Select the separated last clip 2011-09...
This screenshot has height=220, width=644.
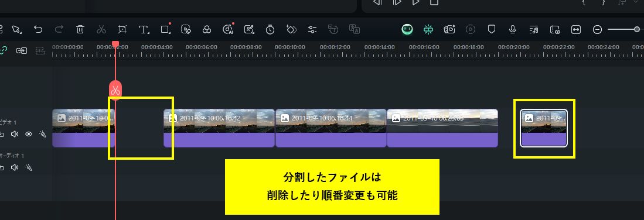pos(544,128)
